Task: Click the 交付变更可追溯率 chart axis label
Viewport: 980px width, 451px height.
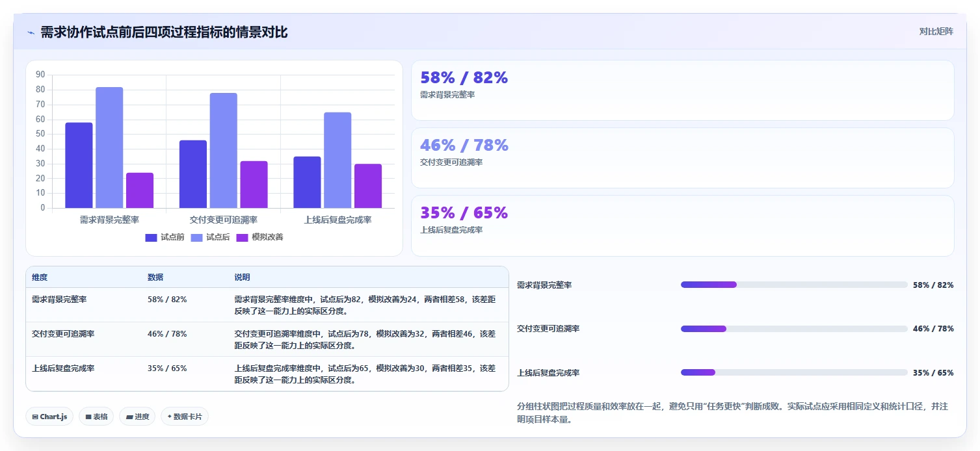Action: pyautogui.click(x=224, y=220)
